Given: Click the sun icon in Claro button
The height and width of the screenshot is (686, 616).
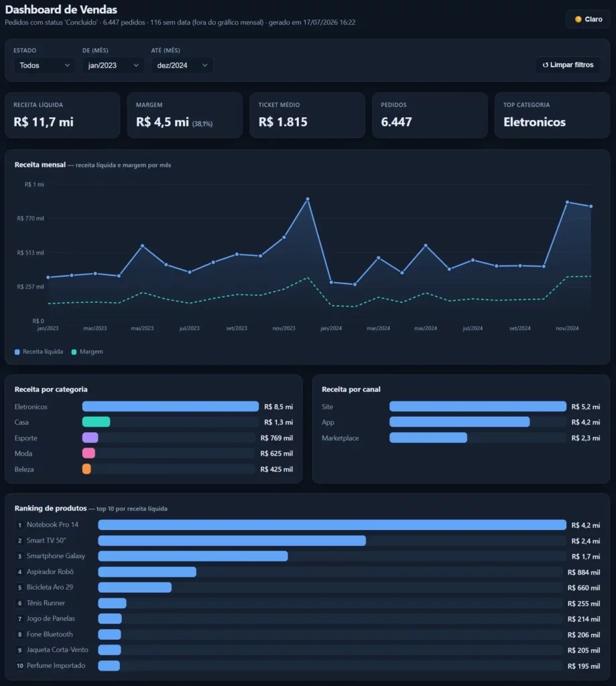Looking at the screenshot, I should pos(578,19).
